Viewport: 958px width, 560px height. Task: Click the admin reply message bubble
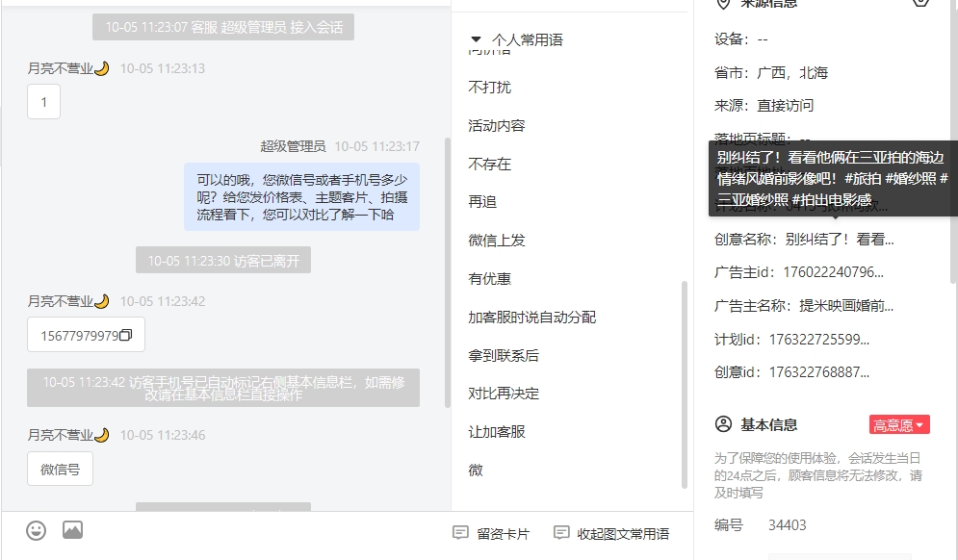coord(301,196)
